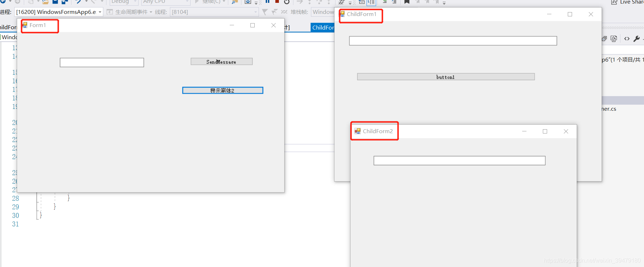This screenshot has width=644, height=267.
Task: Open the Any CPU platform dropdown
Action: pyautogui.click(x=166, y=2)
